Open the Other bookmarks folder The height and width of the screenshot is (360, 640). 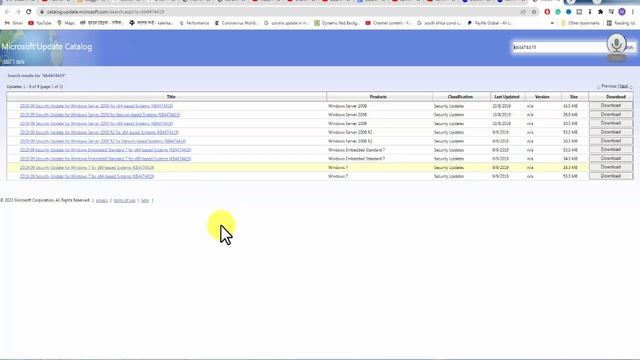pyautogui.click(x=580, y=23)
